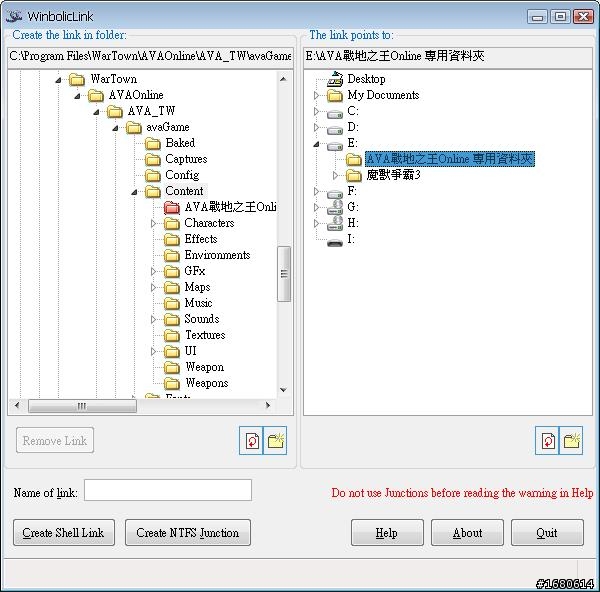Collapse the WarTown tree node

pyautogui.click(x=58, y=80)
